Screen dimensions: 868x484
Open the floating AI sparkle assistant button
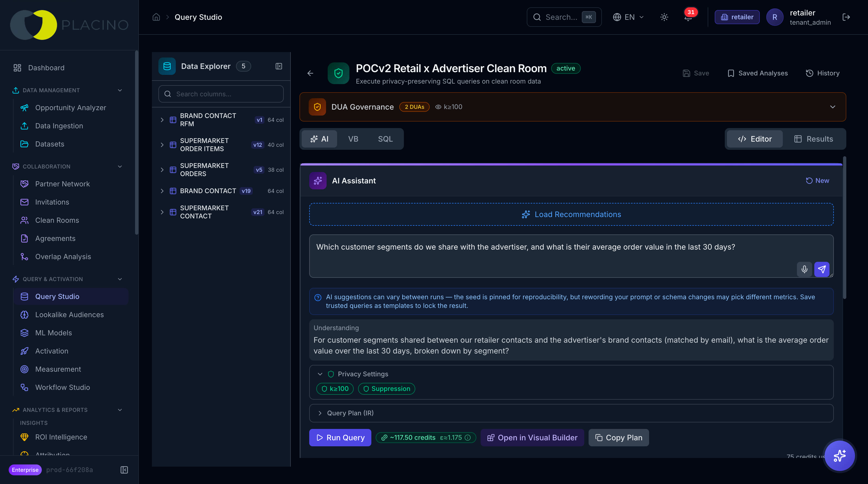[839, 456]
